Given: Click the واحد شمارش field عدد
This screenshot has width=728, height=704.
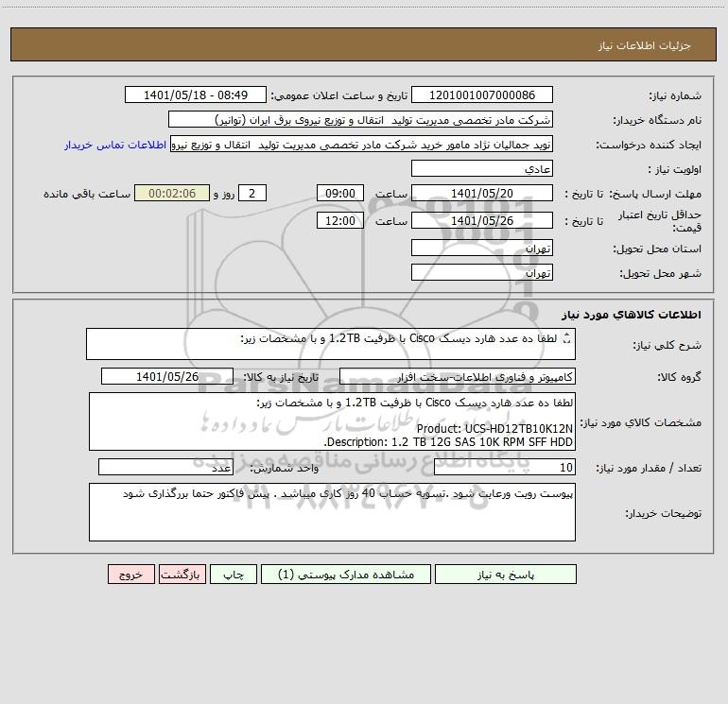Looking at the screenshot, I should 165,468.
